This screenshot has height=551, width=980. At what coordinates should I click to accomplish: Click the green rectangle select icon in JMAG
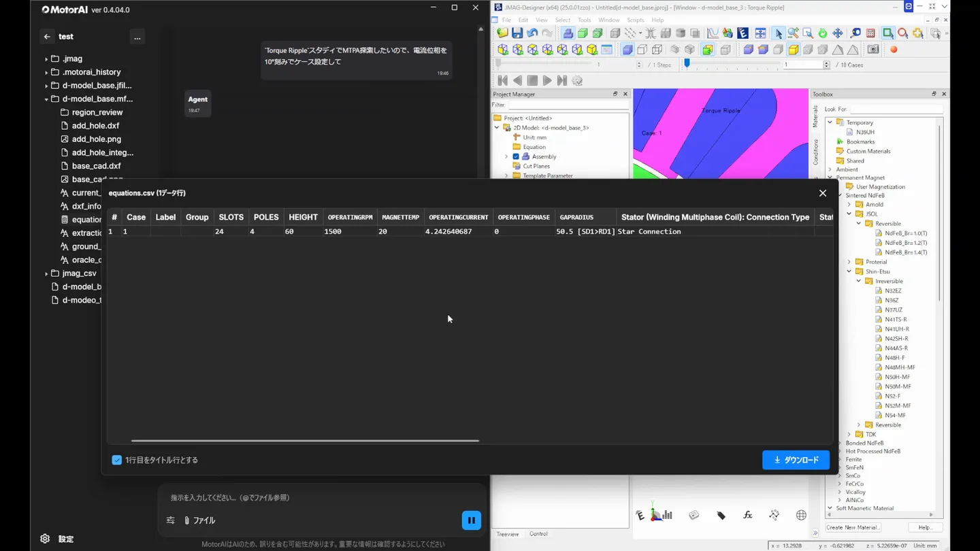888,33
